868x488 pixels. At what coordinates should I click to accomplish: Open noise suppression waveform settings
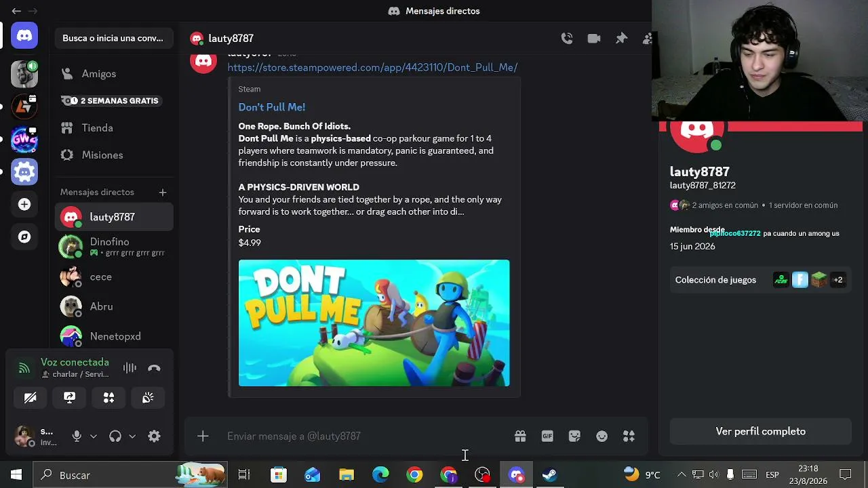tap(130, 368)
